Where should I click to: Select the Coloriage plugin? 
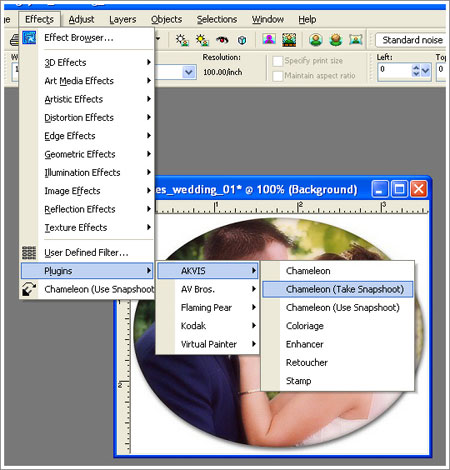(337, 326)
